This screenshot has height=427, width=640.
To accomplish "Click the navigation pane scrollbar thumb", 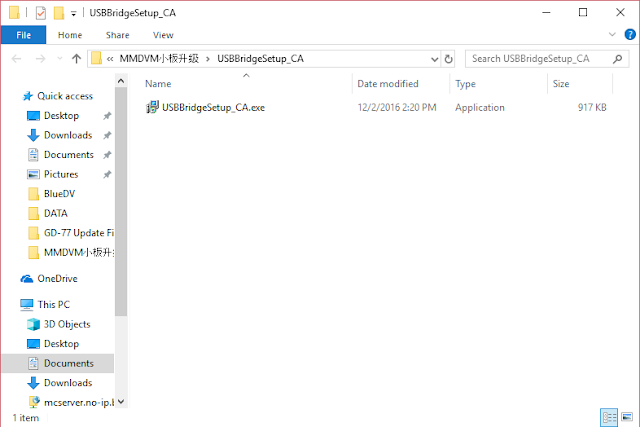I will tap(121, 202).
